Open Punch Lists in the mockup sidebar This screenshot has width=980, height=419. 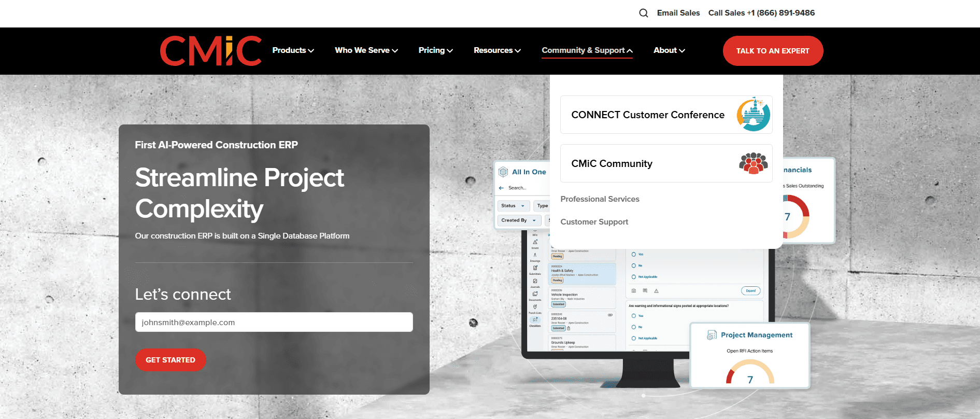[x=535, y=309]
